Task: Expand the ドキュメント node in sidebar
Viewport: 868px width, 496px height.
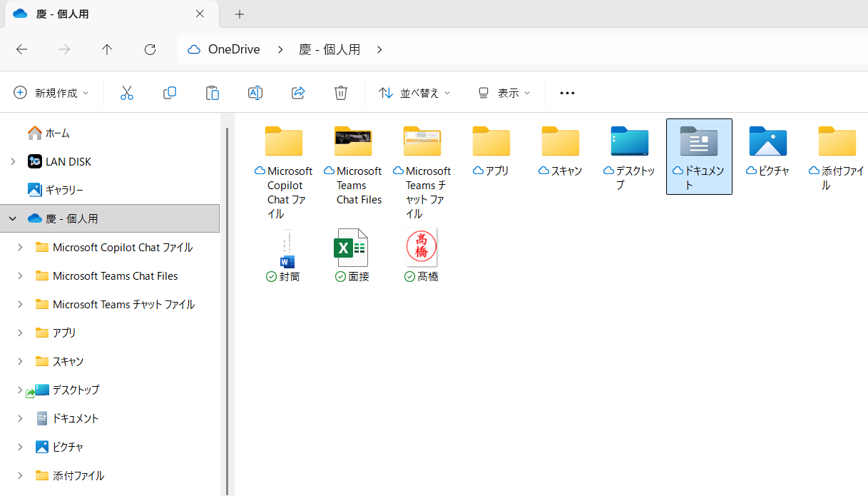Action: 20,418
